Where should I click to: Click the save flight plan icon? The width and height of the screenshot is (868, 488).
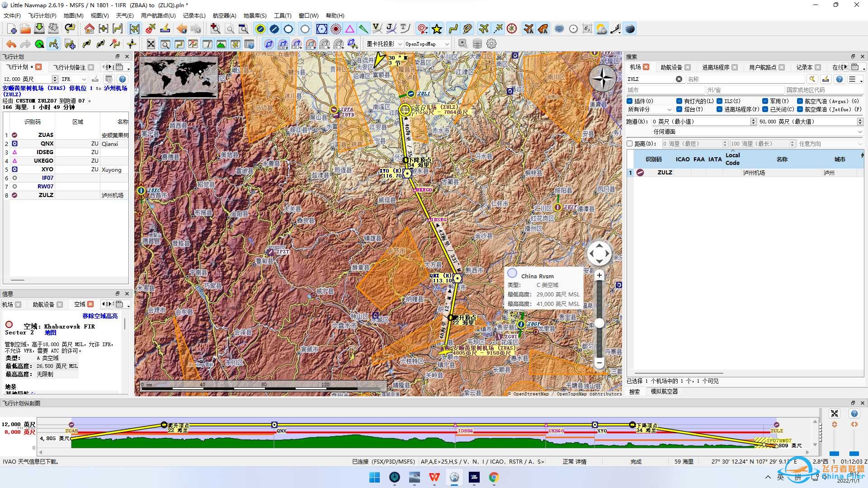(39, 29)
